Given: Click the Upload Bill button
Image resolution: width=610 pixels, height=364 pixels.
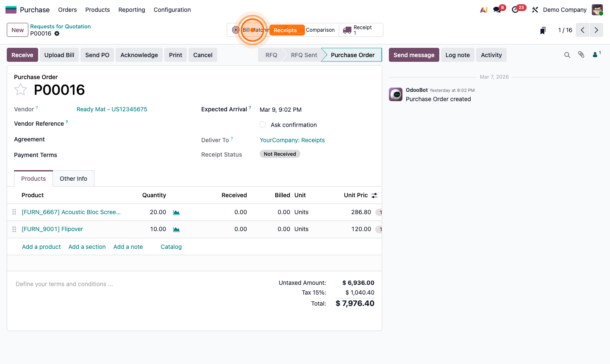Looking at the screenshot, I should (59, 55).
